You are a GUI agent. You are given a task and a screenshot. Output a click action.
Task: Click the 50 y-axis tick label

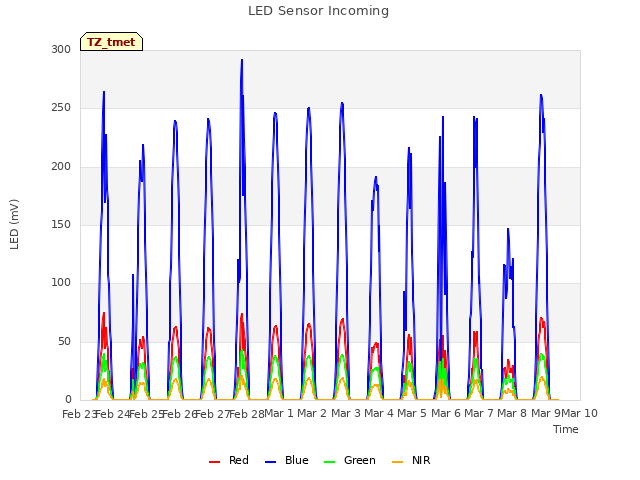click(64, 342)
